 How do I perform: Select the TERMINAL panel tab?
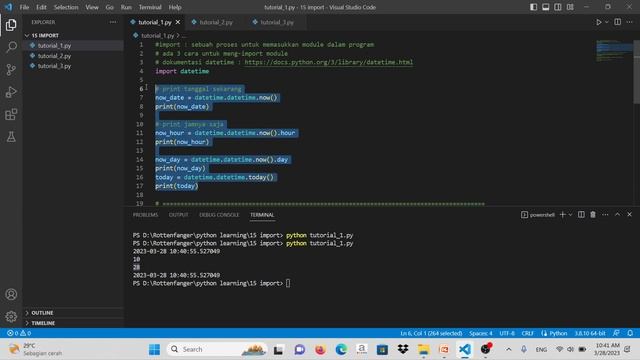(x=262, y=215)
